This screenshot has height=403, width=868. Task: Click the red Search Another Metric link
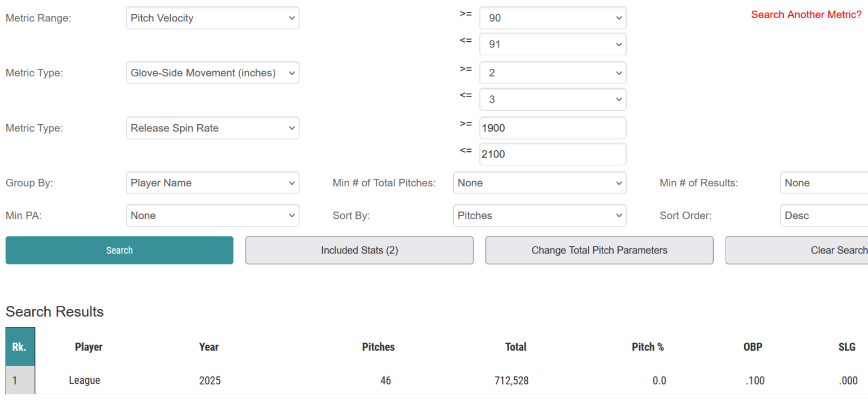click(806, 15)
